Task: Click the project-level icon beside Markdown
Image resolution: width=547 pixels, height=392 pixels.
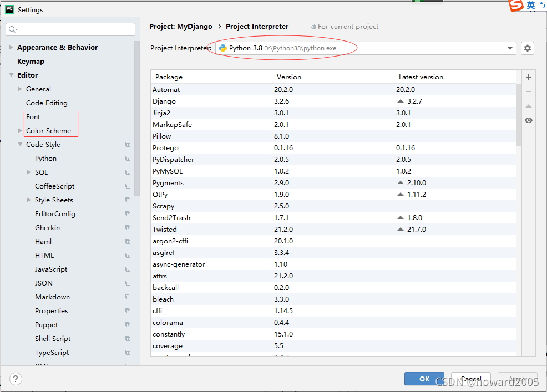Action: (x=128, y=297)
